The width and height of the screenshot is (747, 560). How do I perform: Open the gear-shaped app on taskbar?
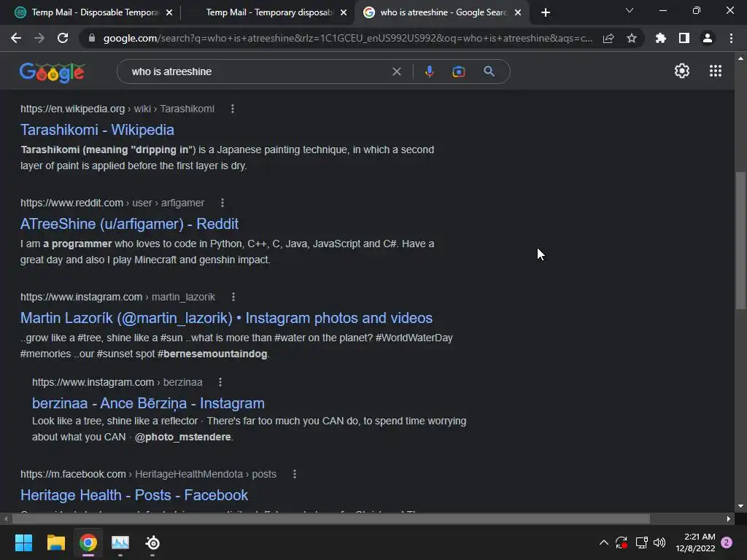(x=152, y=542)
